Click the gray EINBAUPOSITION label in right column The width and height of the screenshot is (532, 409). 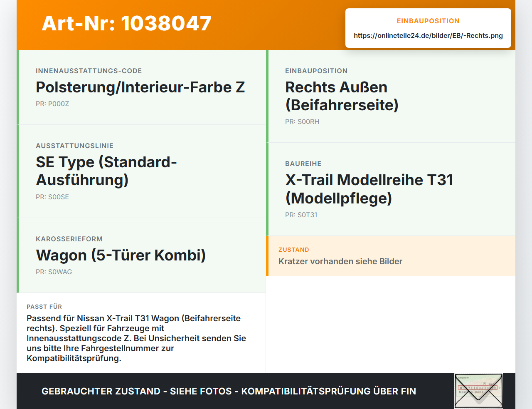click(316, 71)
